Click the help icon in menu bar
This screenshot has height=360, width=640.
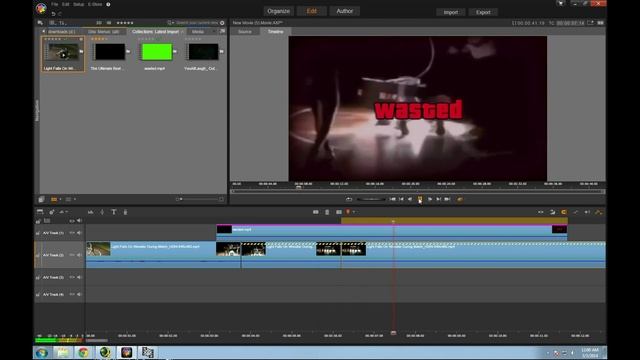tap(108, 4)
